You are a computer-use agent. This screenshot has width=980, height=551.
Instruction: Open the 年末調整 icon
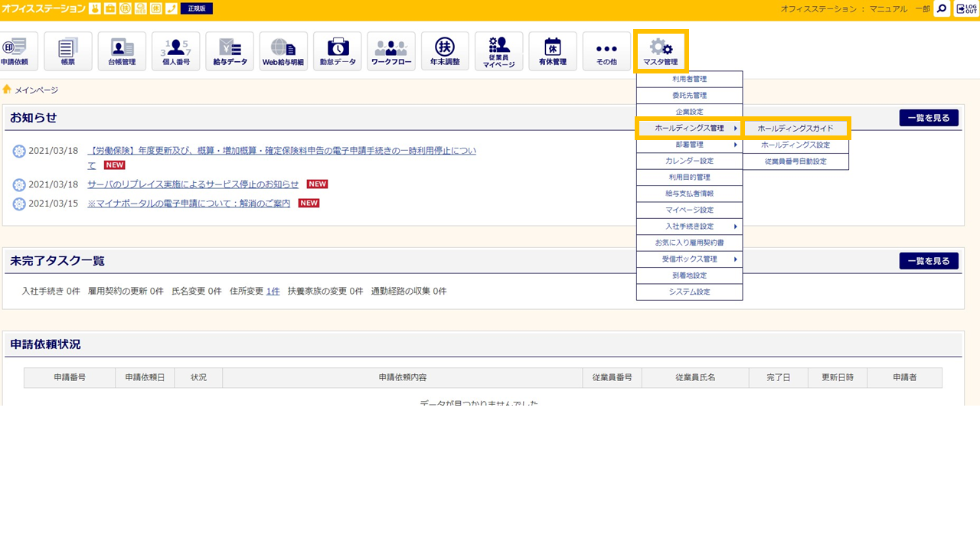[445, 51]
